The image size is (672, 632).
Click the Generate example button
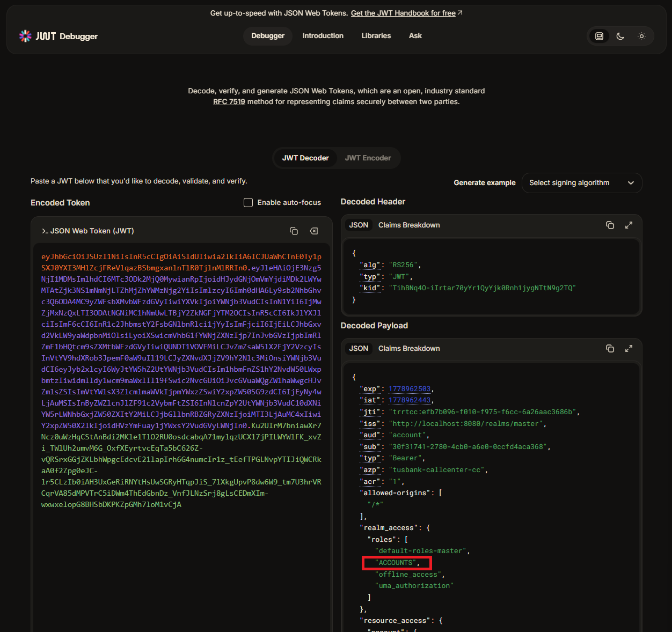484,182
